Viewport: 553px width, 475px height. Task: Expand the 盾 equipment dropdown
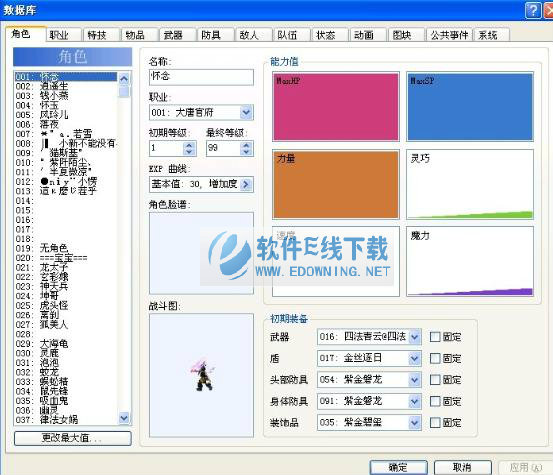pos(415,359)
